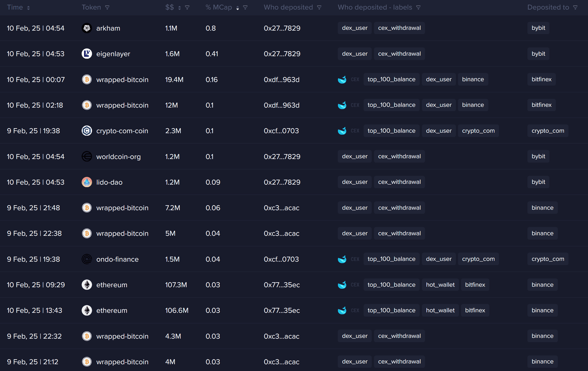
Task: Sort by the $$ amount column
Action: point(180,8)
